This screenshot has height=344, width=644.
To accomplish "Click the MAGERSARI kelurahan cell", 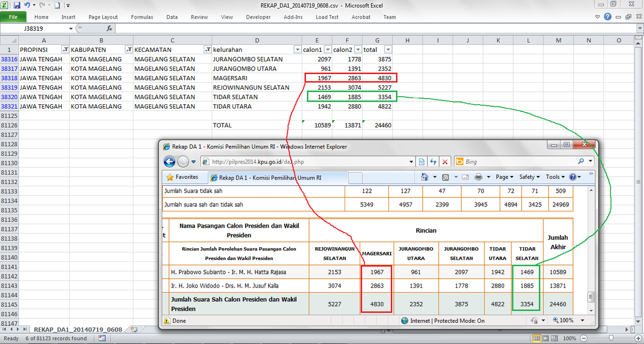I will coord(257,78).
